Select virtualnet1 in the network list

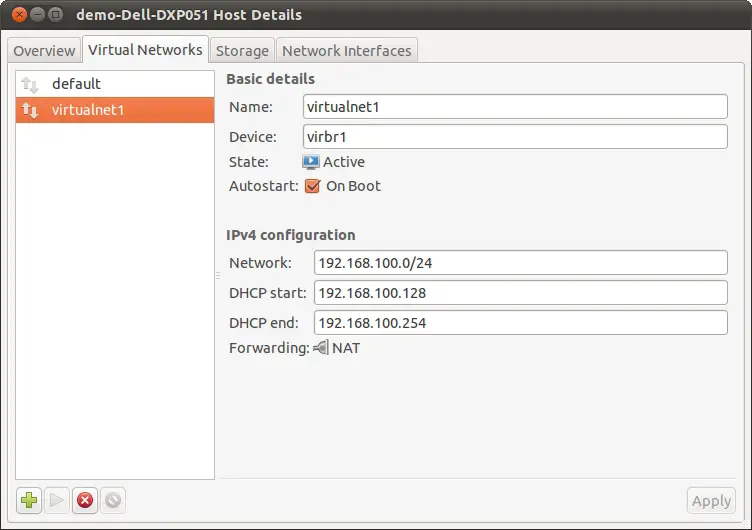pyautogui.click(x=88, y=111)
